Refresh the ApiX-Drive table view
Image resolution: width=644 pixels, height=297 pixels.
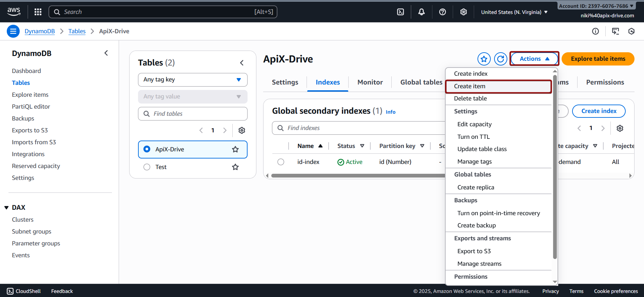point(501,59)
